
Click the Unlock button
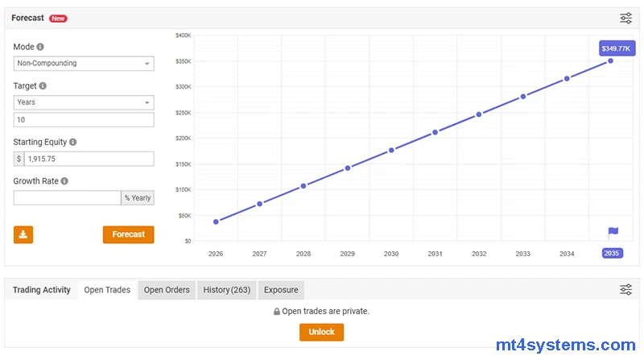[321, 332]
